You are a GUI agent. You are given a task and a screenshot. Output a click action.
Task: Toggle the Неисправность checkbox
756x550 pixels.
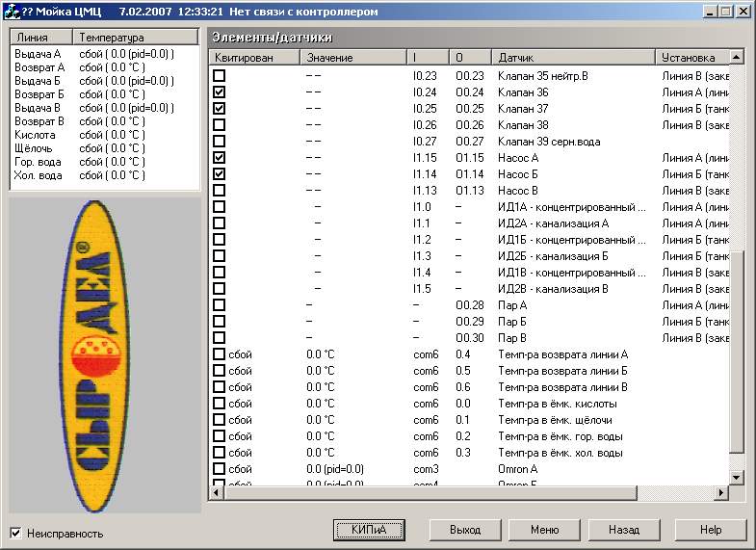point(16,533)
